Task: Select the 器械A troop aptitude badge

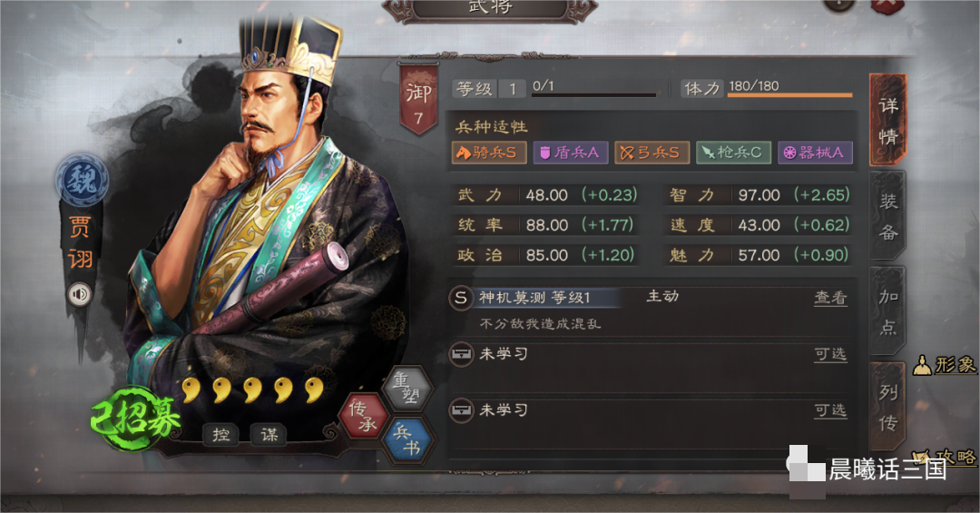Action: [815, 153]
